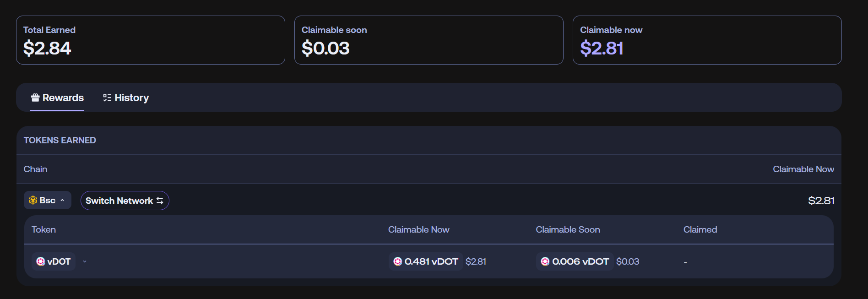The image size is (868, 299).
Task: Click the Claimable Soon column header
Action: click(568, 229)
